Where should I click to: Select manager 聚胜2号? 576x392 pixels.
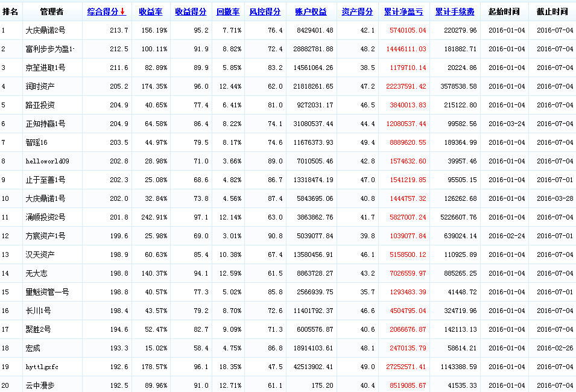38,329
